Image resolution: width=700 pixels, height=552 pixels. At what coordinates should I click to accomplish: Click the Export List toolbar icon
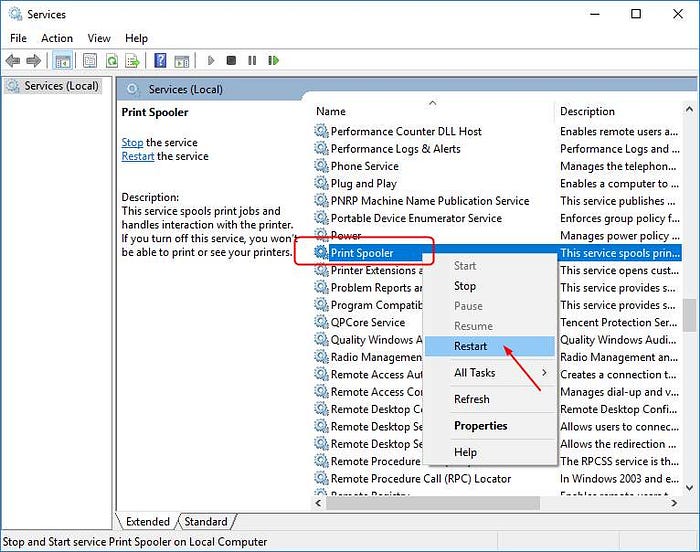(133, 60)
